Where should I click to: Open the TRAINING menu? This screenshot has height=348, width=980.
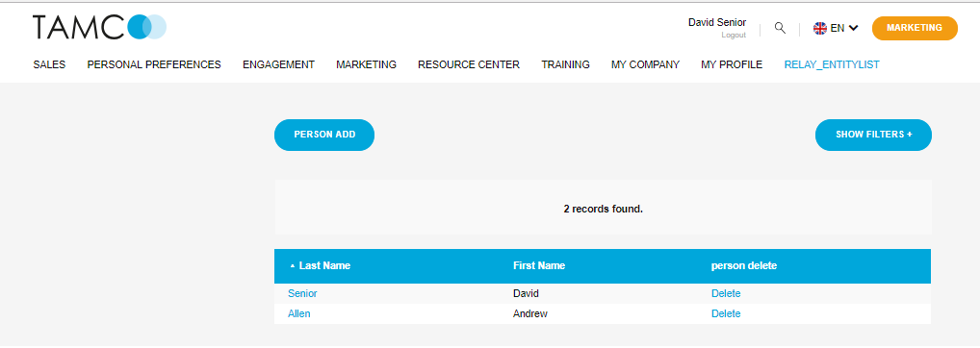pos(566,64)
